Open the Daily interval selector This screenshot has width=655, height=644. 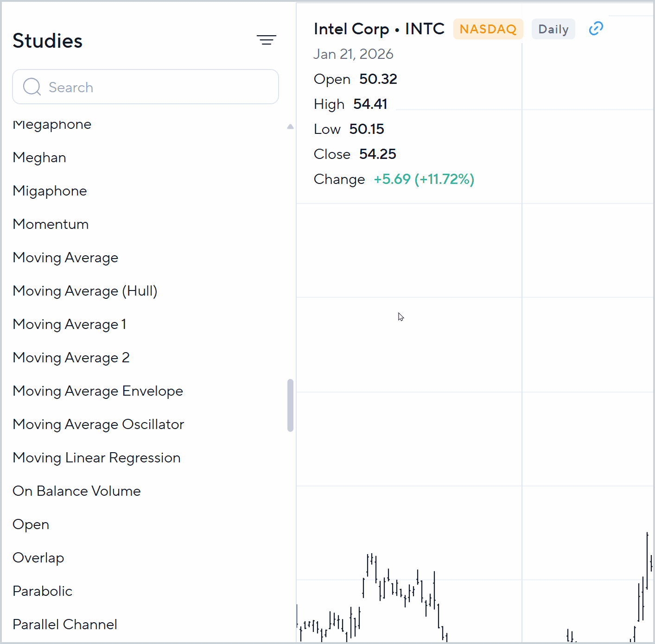553,29
